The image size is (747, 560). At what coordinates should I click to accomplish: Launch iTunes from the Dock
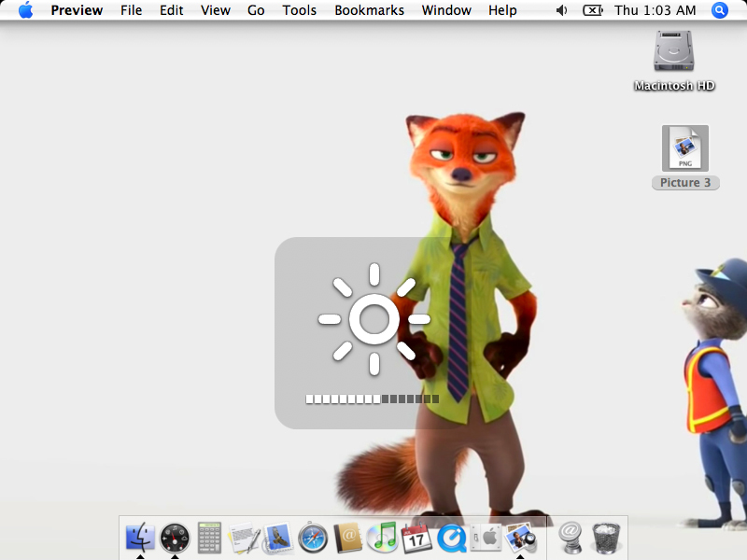383,538
